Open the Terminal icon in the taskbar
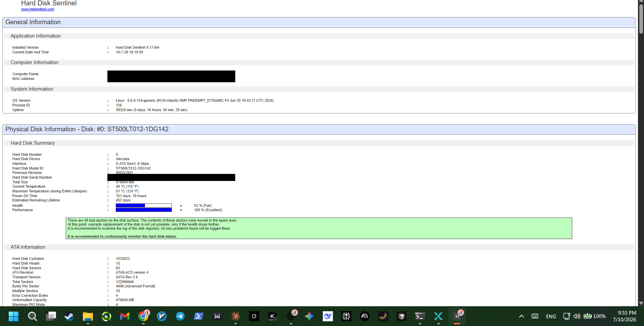Viewport: 644px width, 326px height. pyautogui.click(x=420, y=316)
